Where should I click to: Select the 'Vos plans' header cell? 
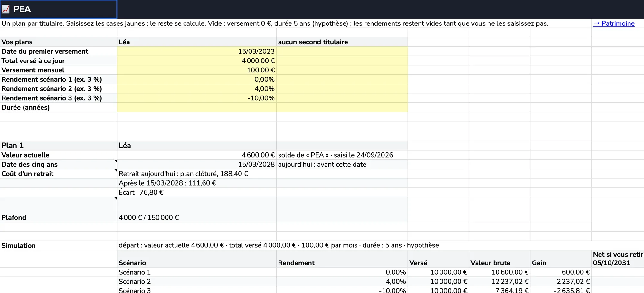point(58,42)
